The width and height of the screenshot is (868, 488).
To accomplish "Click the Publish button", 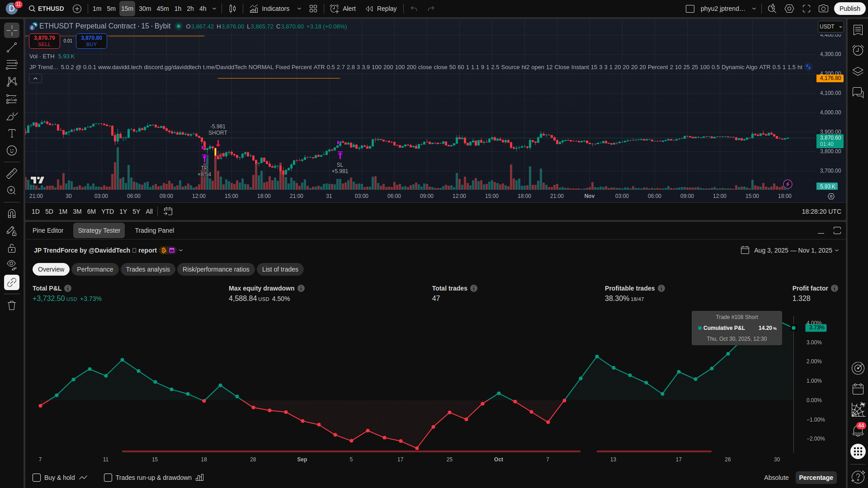I will (x=849, y=9).
